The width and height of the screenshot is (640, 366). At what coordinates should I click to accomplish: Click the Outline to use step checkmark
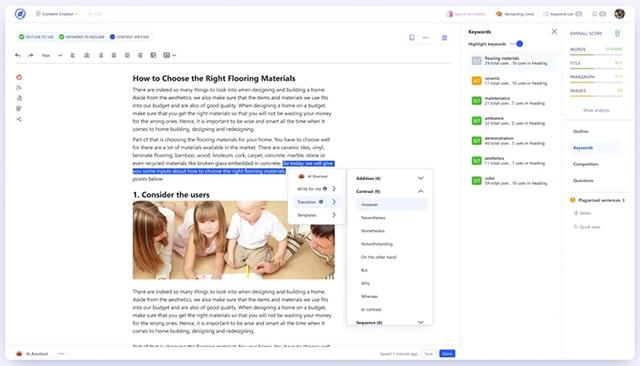click(x=21, y=37)
